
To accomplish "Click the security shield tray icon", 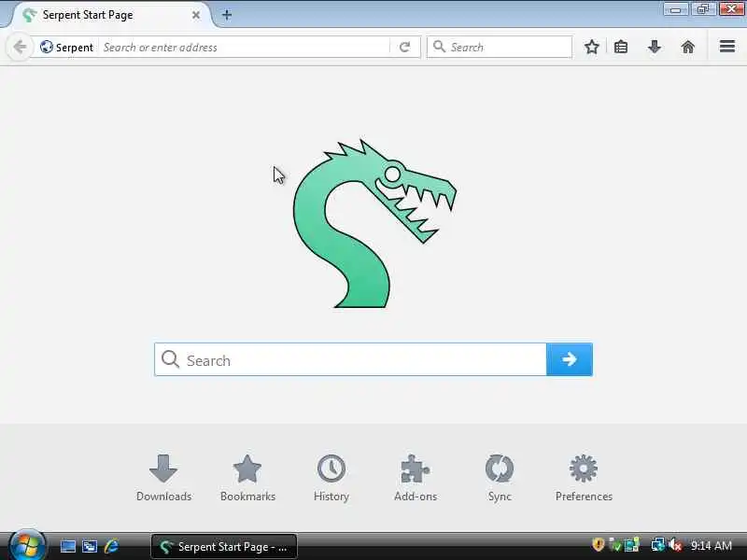I will coord(598,544).
